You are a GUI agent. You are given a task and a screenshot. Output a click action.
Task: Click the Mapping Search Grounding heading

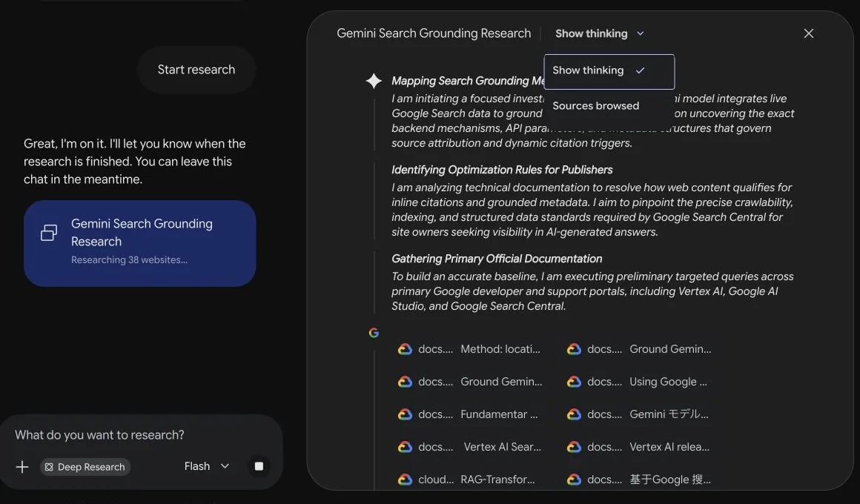[x=467, y=82]
